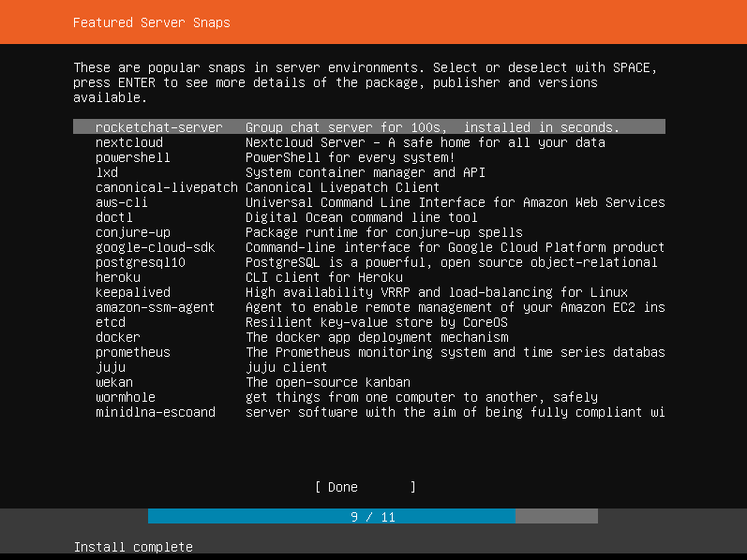
Task: Select the juju client snap
Action: pyautogui.click(x=369, y=367)
